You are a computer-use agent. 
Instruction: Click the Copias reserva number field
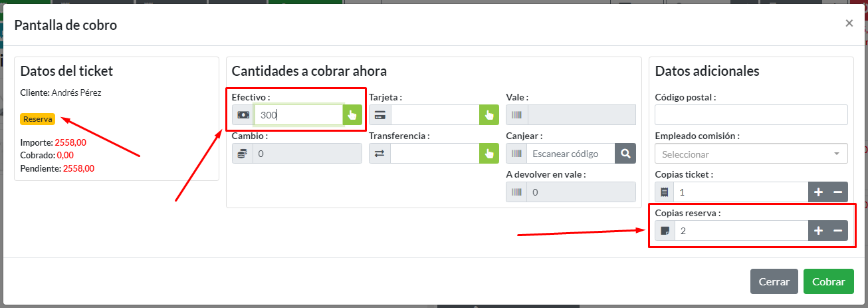[x=740, y=231]
